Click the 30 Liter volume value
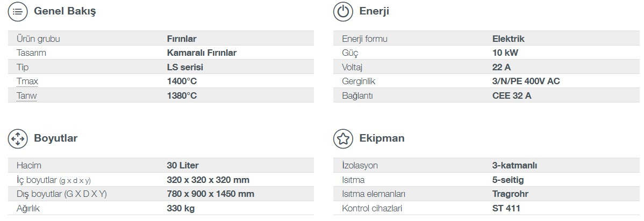Image resolution: width=644 pixels, height=221 pixels. [x=183, y=166]
